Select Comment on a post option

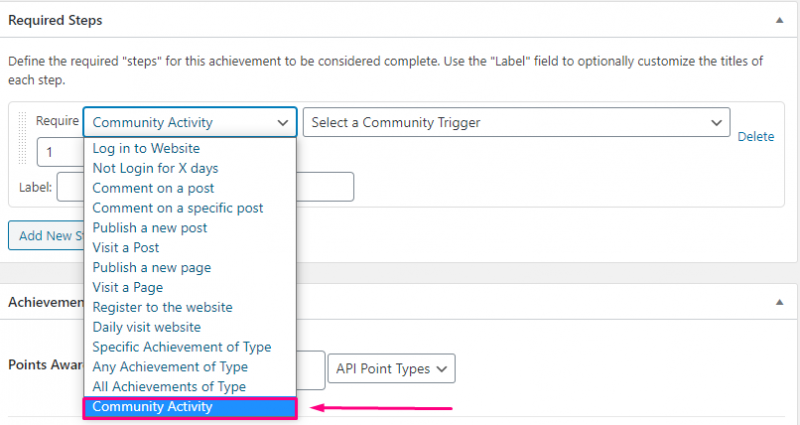(153, 188)
